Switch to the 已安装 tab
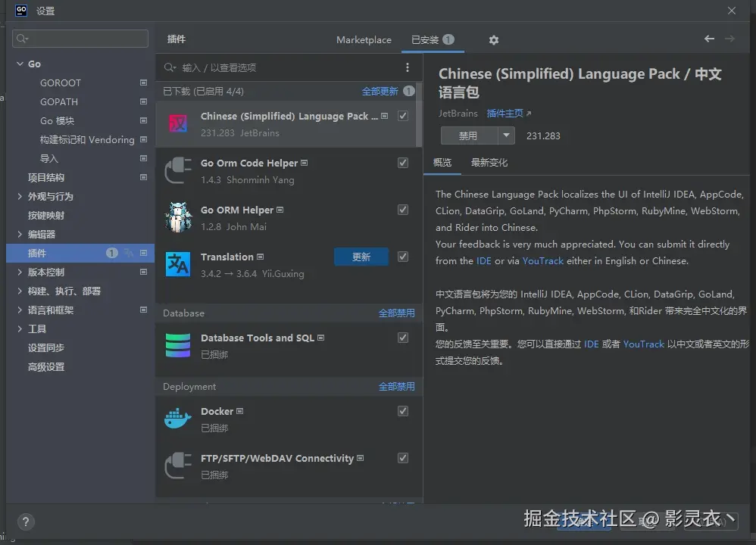756x545 pixels. pos(433,40)
